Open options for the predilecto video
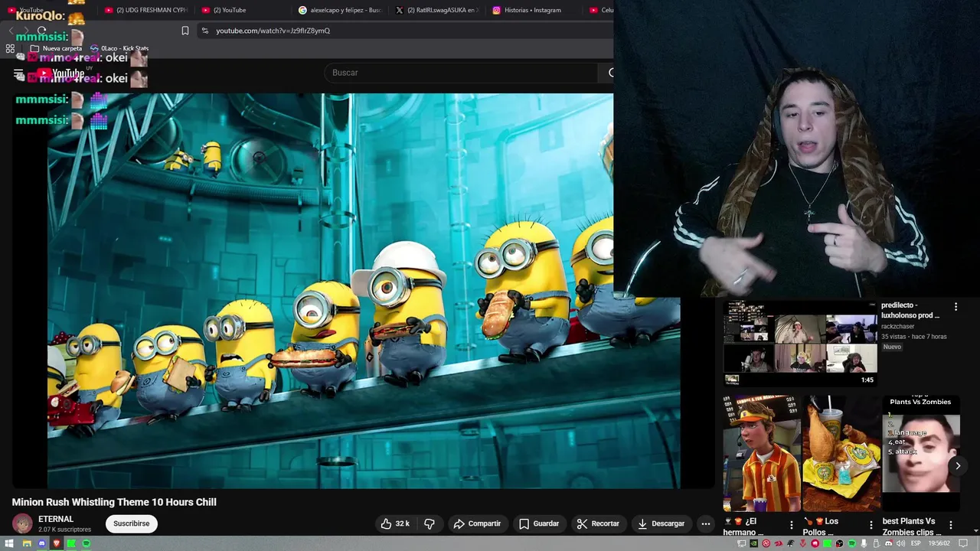The width and height of the screenshot is (980, 551). [x=955, y=307]
